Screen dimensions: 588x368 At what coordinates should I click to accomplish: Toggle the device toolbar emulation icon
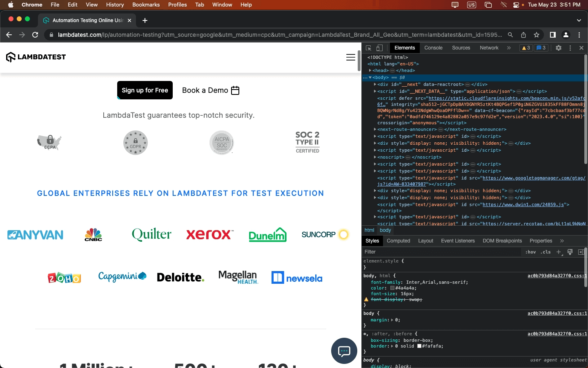tap(379, 48)
